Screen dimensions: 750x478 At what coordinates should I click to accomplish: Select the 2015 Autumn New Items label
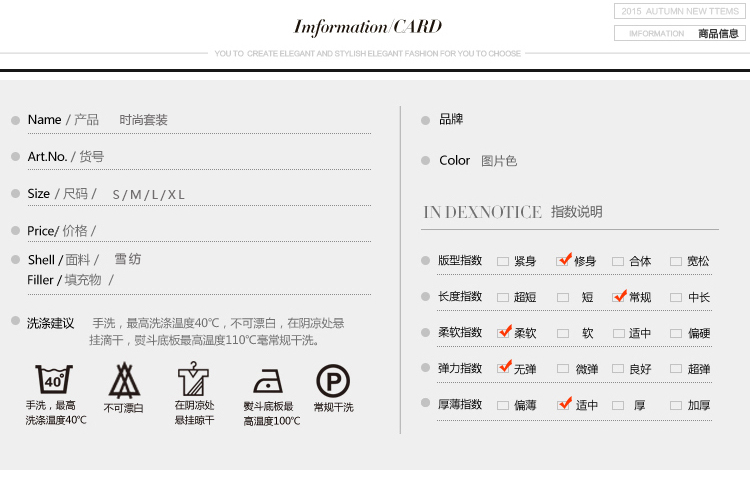(x=680, y=11)
